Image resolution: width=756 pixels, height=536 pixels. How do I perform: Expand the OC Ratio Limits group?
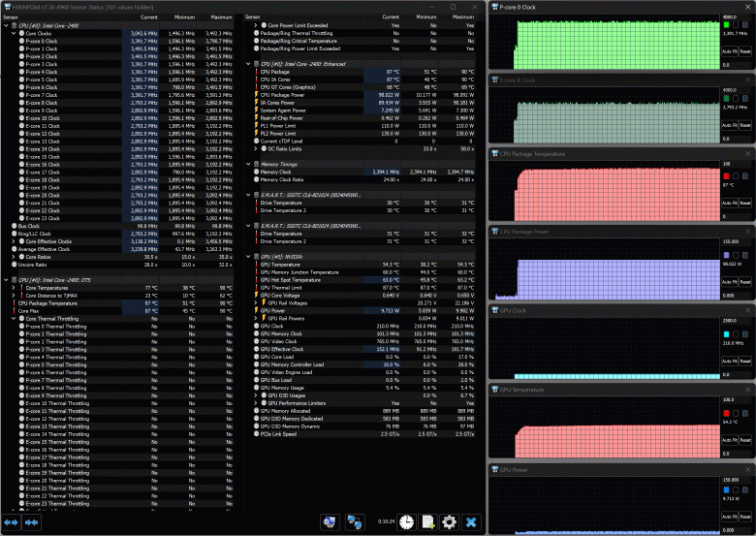point(256,149)
